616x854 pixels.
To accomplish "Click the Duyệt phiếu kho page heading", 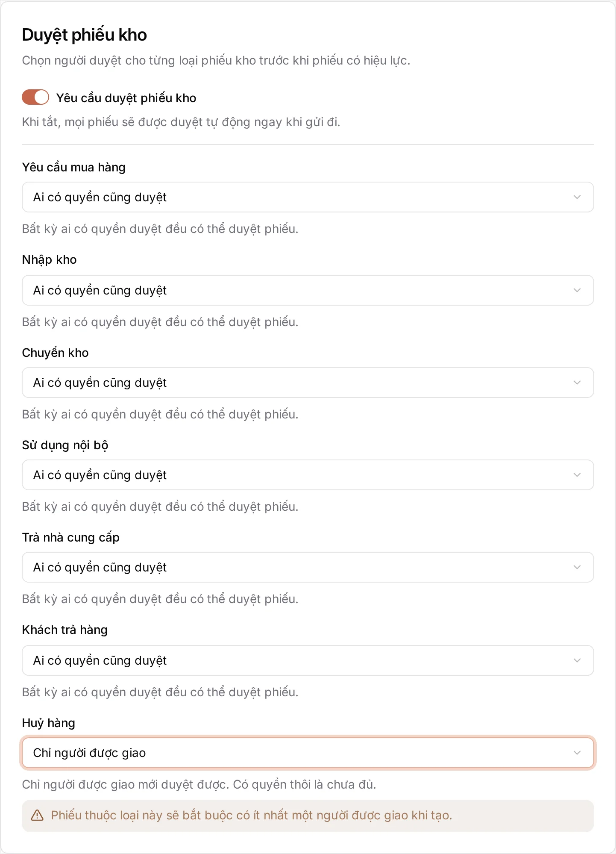I will coord(84,35).
